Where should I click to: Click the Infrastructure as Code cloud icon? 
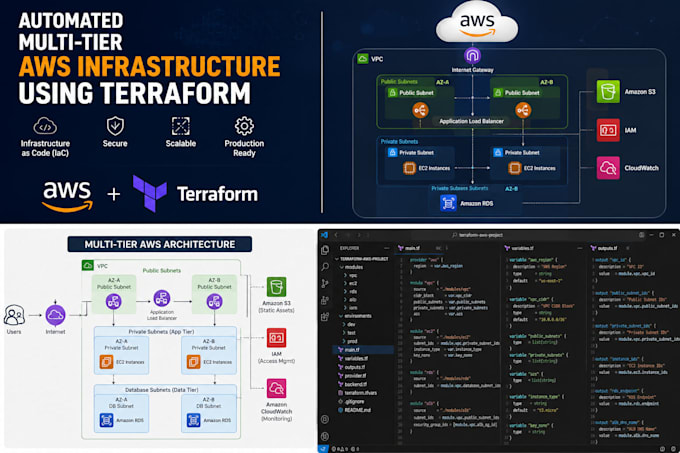tap(45, 126)
